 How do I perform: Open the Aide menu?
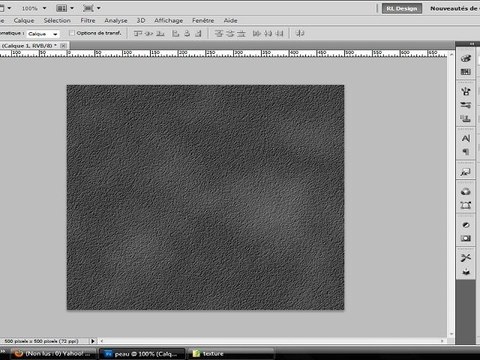pos(230,20)
